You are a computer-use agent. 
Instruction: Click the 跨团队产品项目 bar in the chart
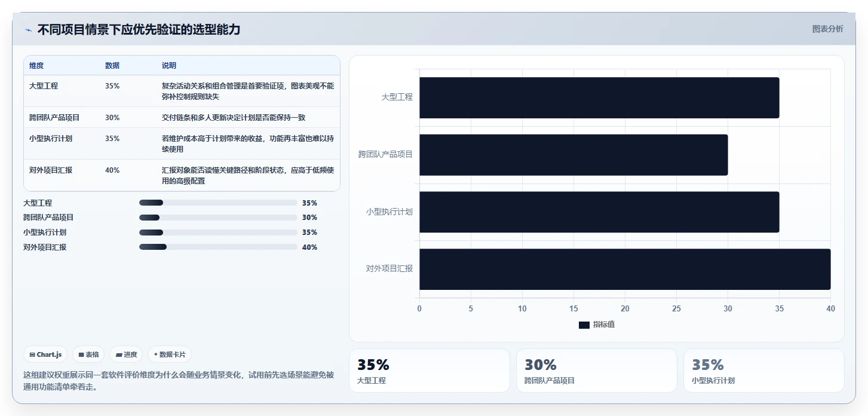click(x=573, y=155)
